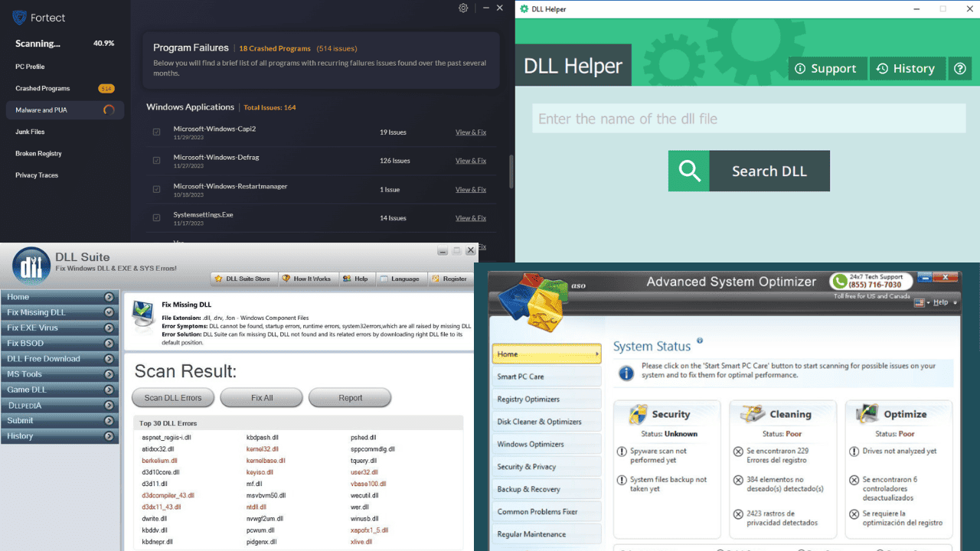Click View & Fix for Microsoft-Windows-Defrag
This screenshot has width=980, height=551.
pyautogui.click(x=471, y=161)
